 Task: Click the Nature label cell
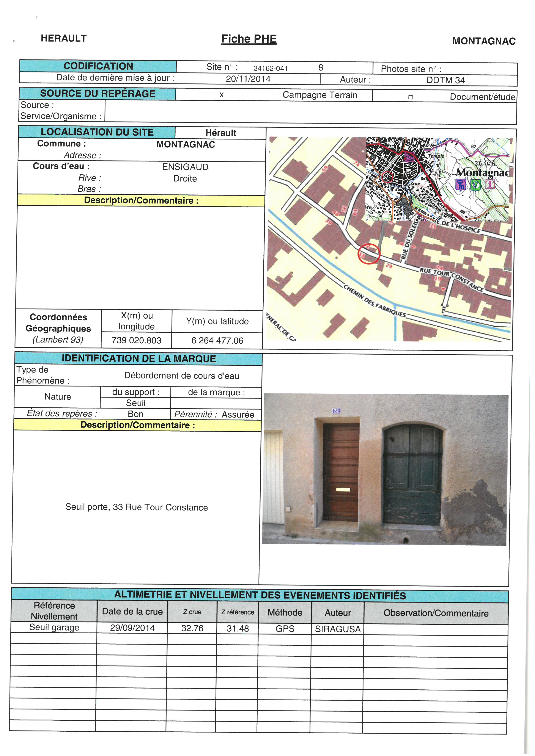tap(58, 397)
